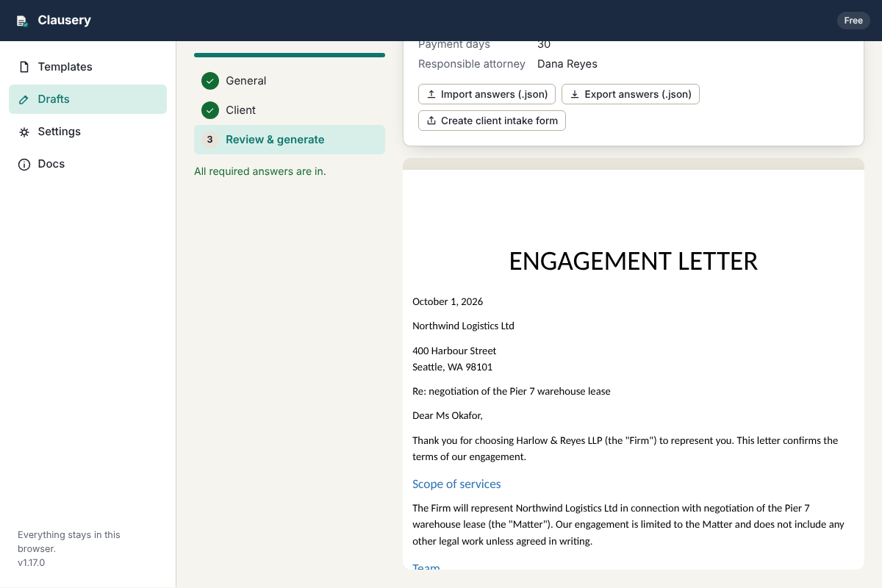Click the export download arrow icon

point(575,94)
